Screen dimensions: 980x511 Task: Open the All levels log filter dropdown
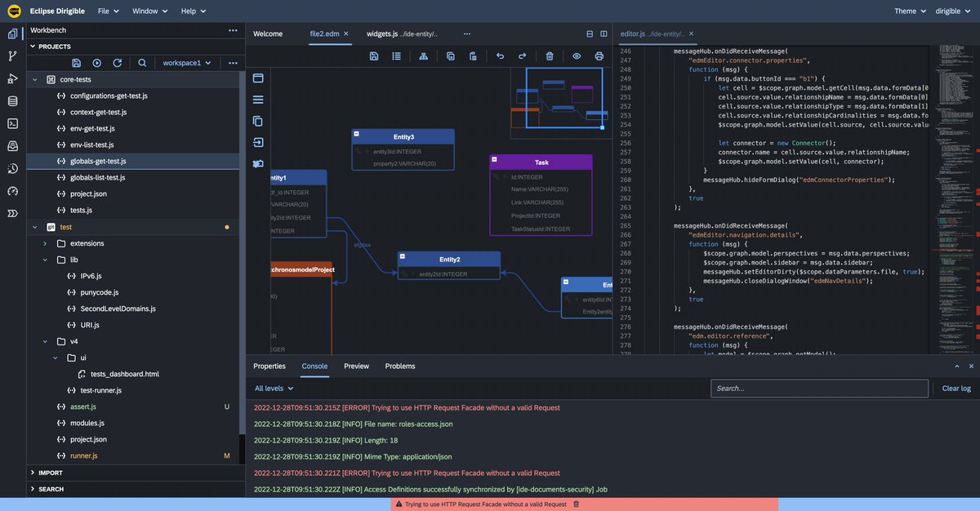click(x=274, y=389)
